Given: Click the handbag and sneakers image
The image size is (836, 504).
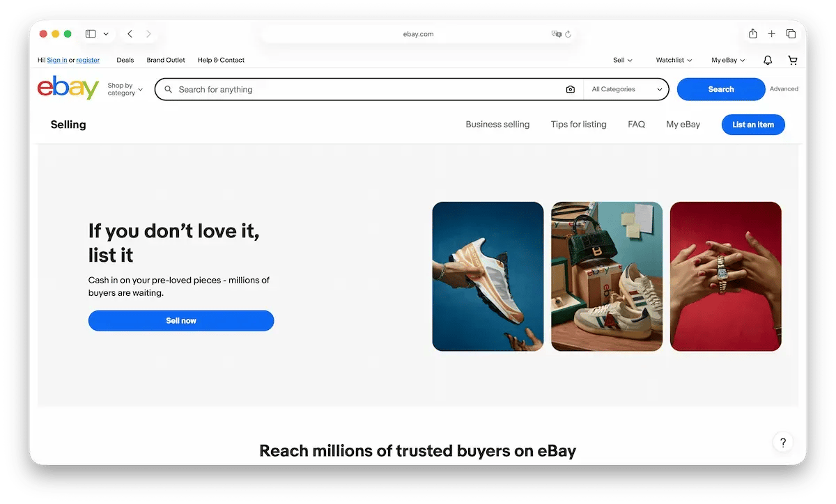Looking at the screenshot, I should (607, 276).
